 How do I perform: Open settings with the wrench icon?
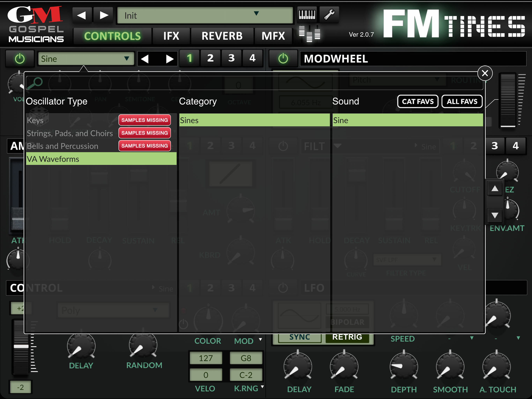click(x=329, y=14)
